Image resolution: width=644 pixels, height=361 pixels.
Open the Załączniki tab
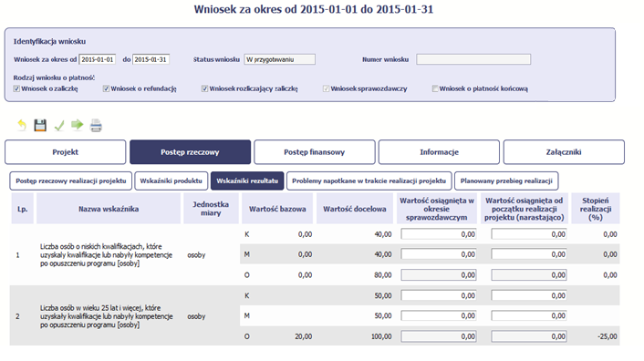pyautogui.click(x=564, y=152)
